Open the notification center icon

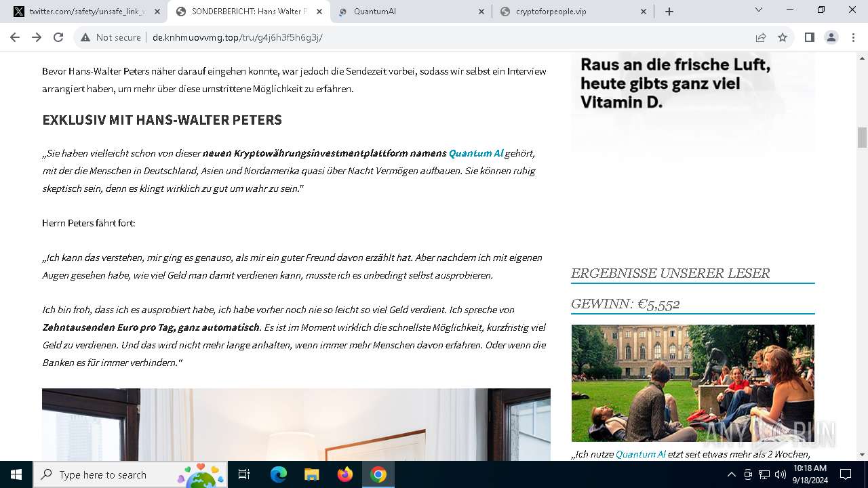846,474
